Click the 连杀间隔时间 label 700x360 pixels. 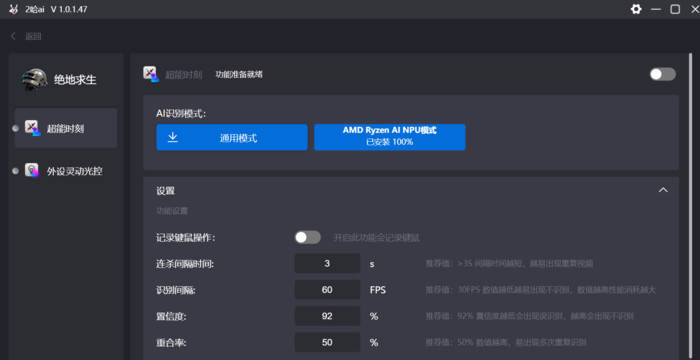click(x=185, y=264)
